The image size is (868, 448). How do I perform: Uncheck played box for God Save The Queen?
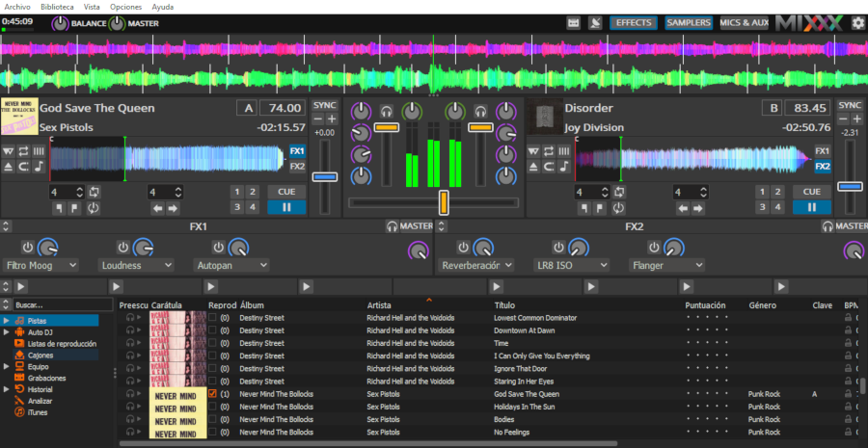point(212,394)
